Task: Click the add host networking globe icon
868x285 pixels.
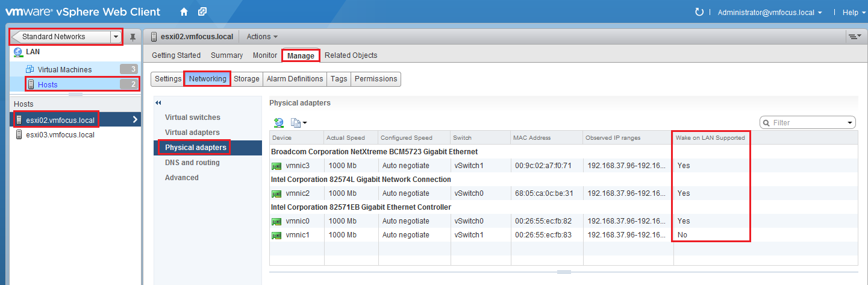Action: (x=279, y=122)
